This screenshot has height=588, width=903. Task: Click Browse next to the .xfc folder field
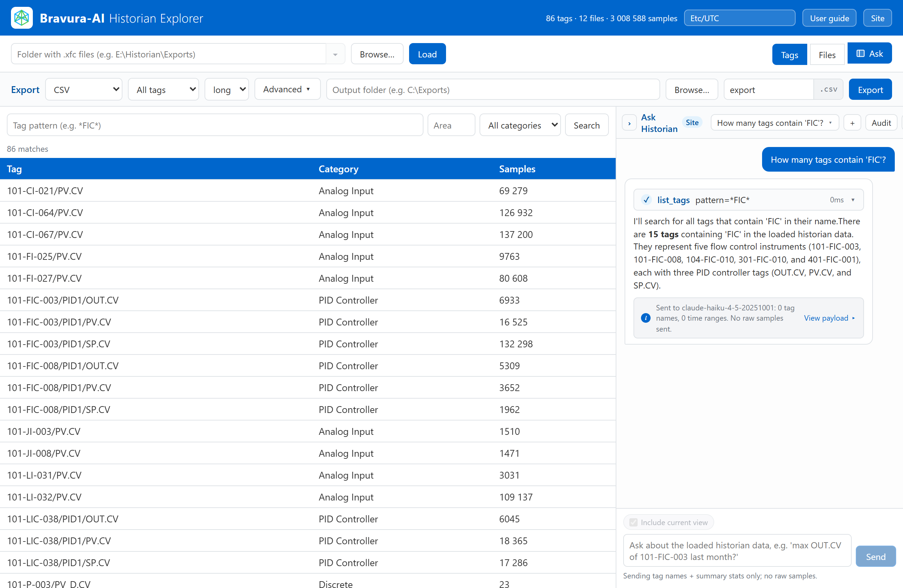[x=377, y=54]
